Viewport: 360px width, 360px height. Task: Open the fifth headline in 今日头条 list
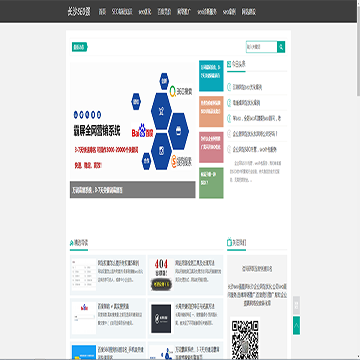click(254, 149)
